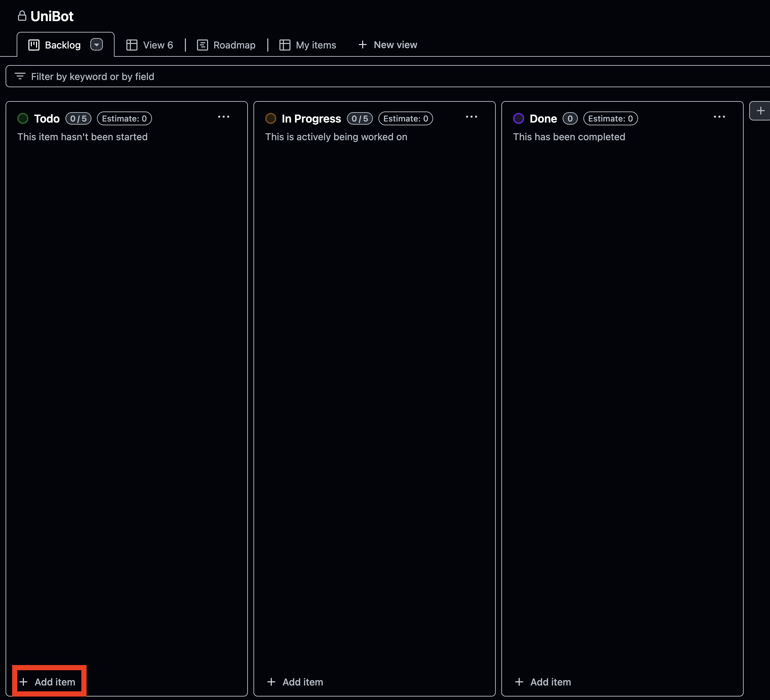770x700 pixels.
Task: Create a New view
Action: point(388,45)
